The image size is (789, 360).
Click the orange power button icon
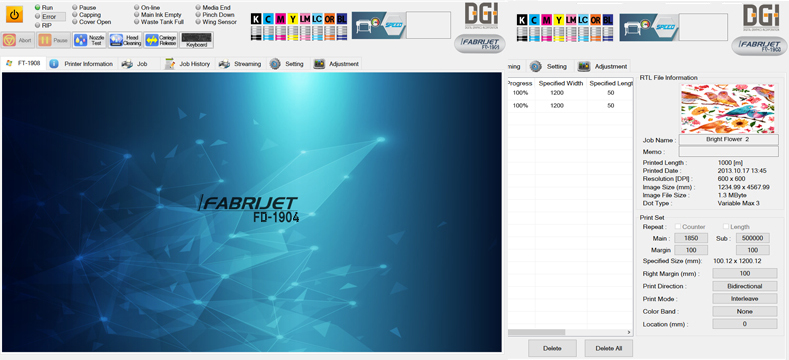click(14, 15)
